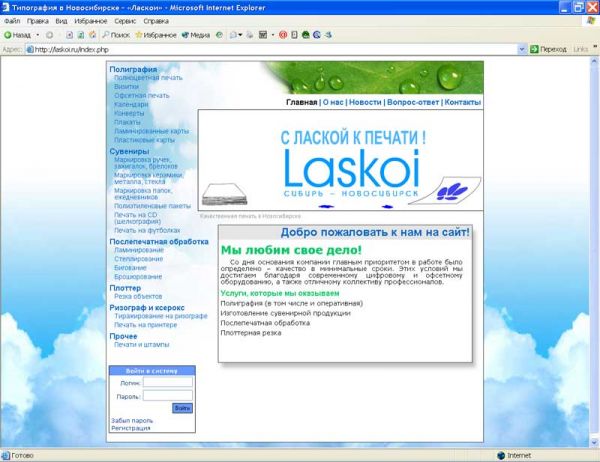Click the Home page icon in toolbar
Screen dimensions: 600x462
click(x=92, y=35)
